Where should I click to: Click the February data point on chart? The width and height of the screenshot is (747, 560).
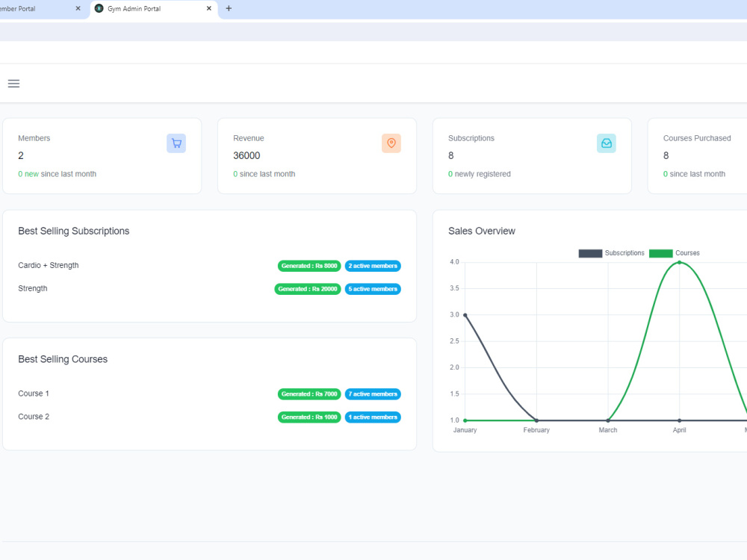point(536,420)
